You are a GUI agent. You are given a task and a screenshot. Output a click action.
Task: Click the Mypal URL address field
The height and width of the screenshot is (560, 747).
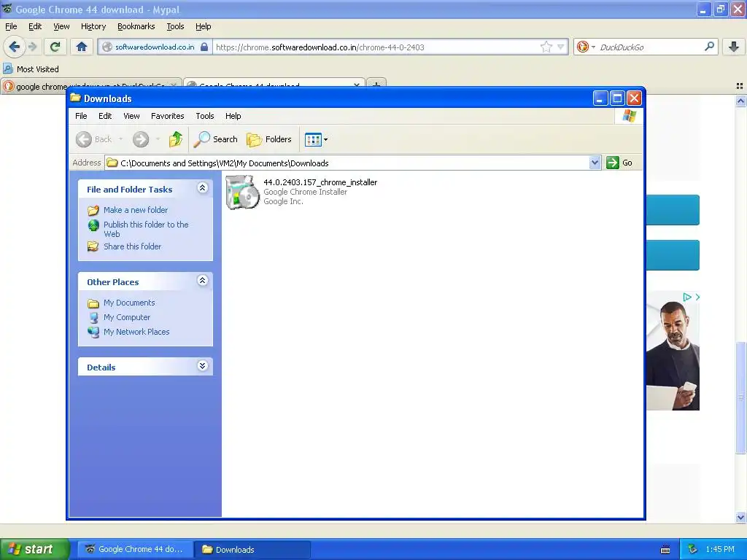(x=376, y=47)
